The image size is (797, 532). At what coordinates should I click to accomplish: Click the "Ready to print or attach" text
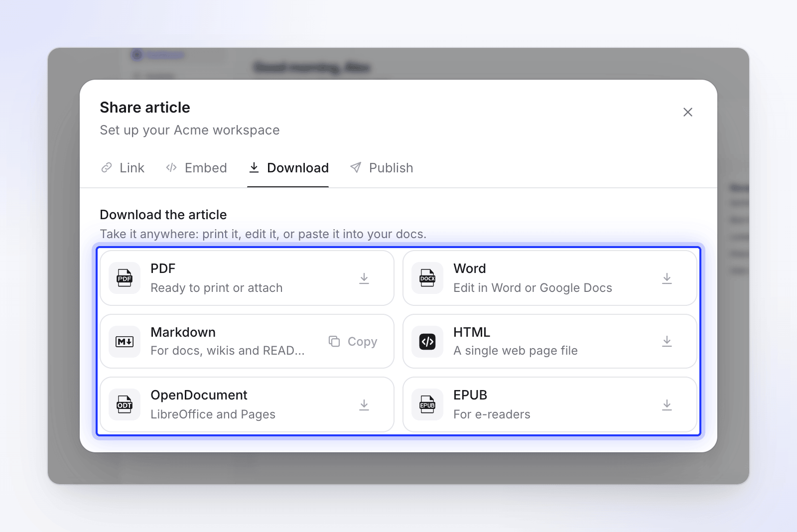tap(217, 288)
